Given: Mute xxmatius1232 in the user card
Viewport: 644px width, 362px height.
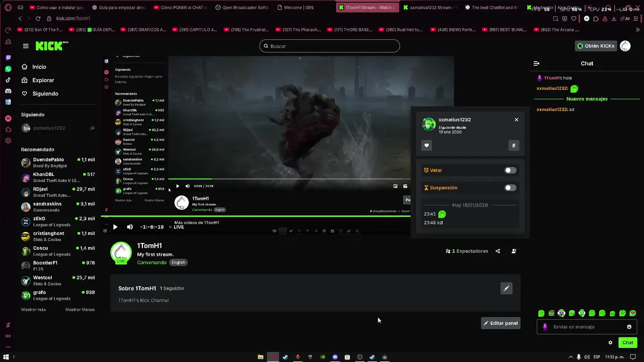Looking at the screenshot, I should coord(513,145).
